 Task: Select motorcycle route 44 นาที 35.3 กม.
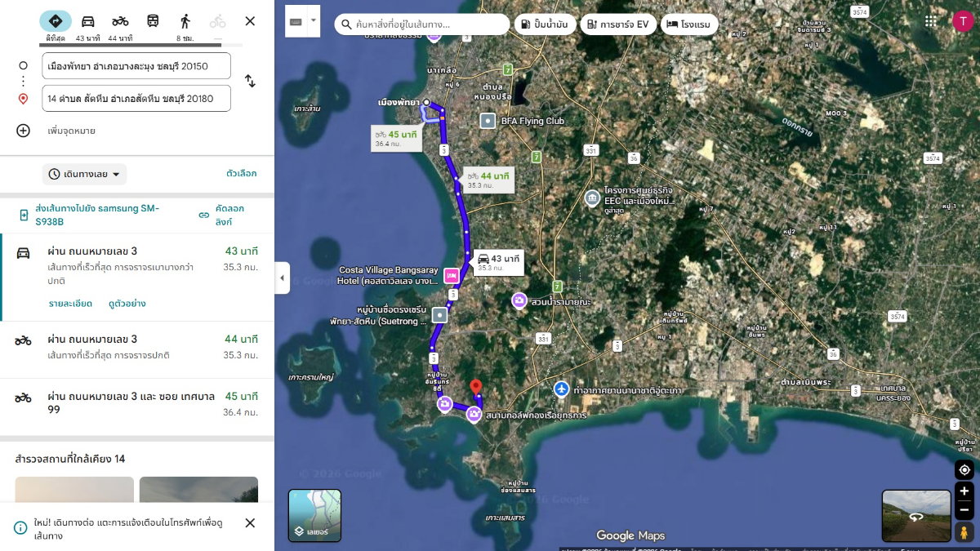click(137, 349)
